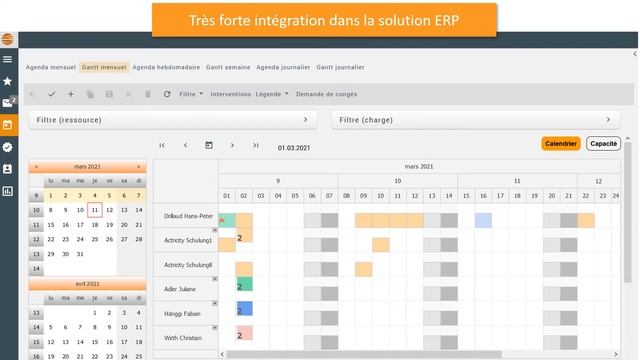Select the calendar module in sidebar
The image size is (640, 360).
[7, 125]
